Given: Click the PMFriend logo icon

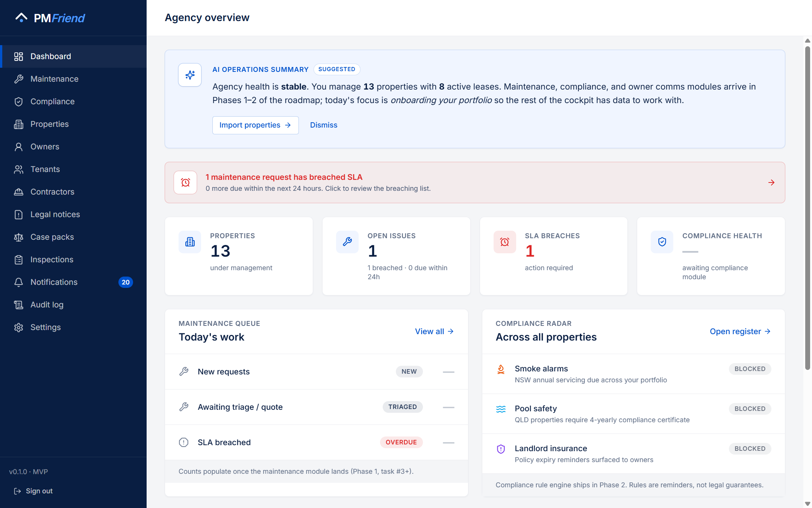Looking at the screenshot, I should pos(21,18).
